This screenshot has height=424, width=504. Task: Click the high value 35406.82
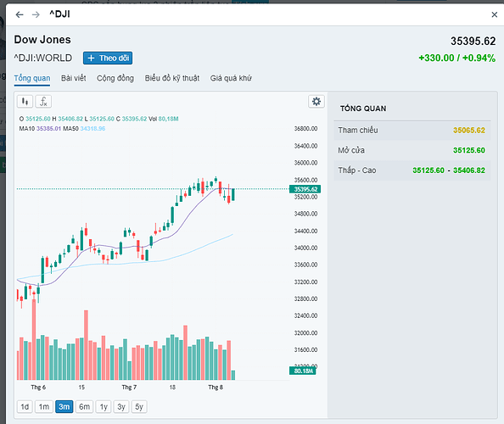pyautogui.click(x=469, y=170)
